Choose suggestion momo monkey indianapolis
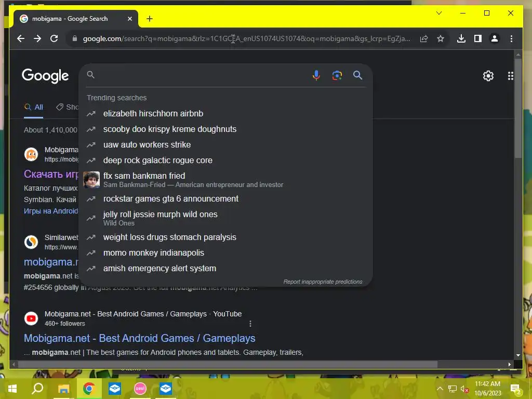 pyautogui.click(x=225, y=253)
